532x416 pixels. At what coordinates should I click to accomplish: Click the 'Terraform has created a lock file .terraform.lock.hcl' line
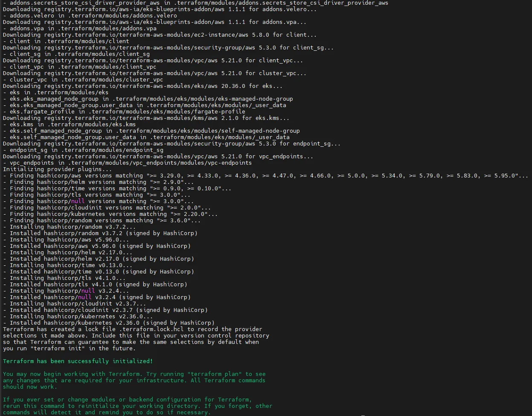133,329
